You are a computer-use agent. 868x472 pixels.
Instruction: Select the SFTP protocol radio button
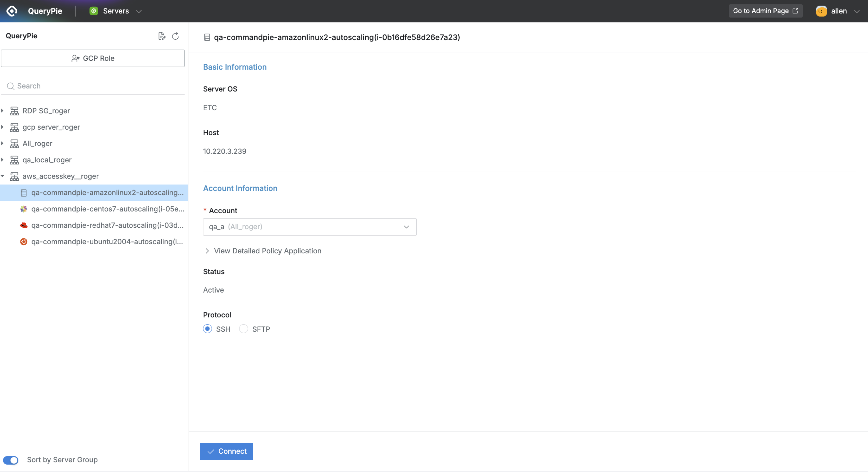[244, 329]
